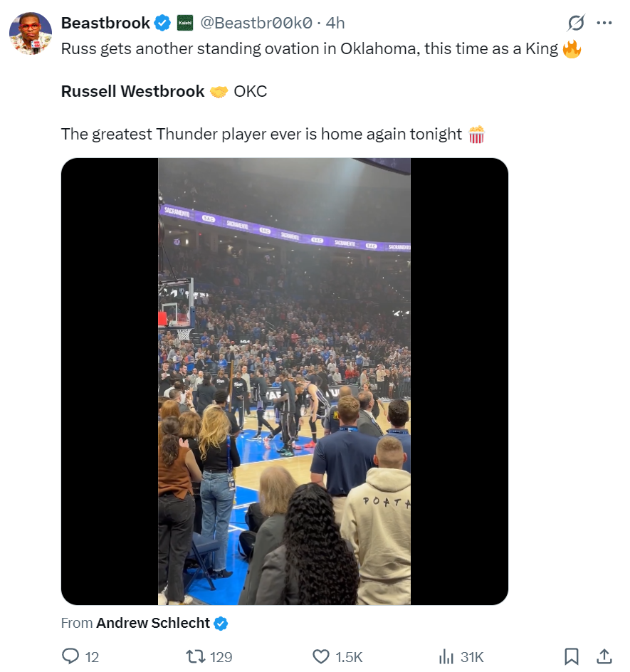The width and height of the screenshot is (630, 672).
Task: Open the Andrew Schlecht source link
Action: point(153,624)
